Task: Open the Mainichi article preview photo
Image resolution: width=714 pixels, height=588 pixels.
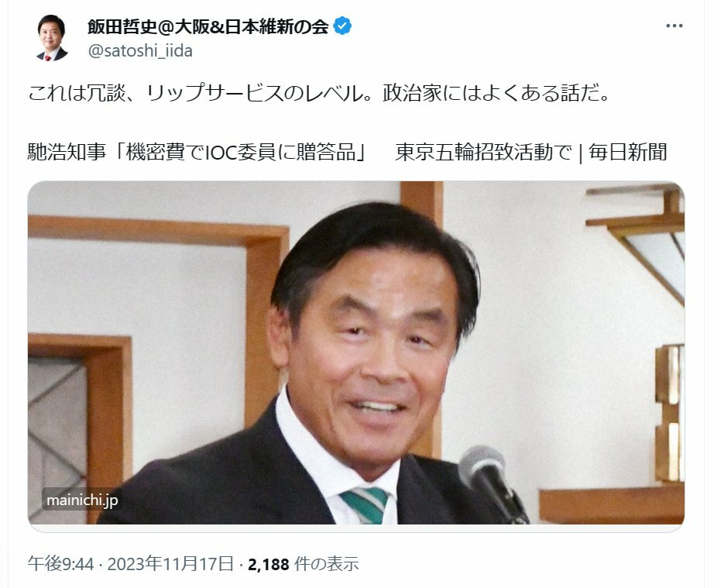Action: tap(356, 353)
